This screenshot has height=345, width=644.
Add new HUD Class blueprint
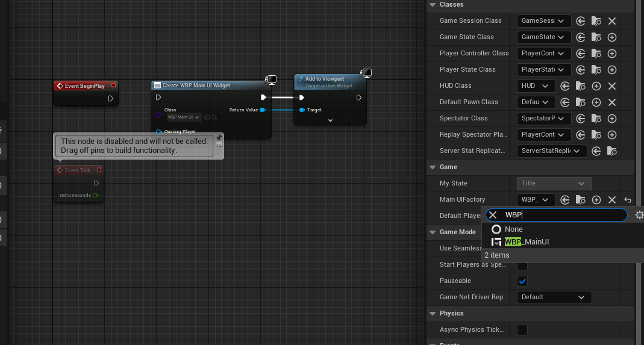click(596, 86)
